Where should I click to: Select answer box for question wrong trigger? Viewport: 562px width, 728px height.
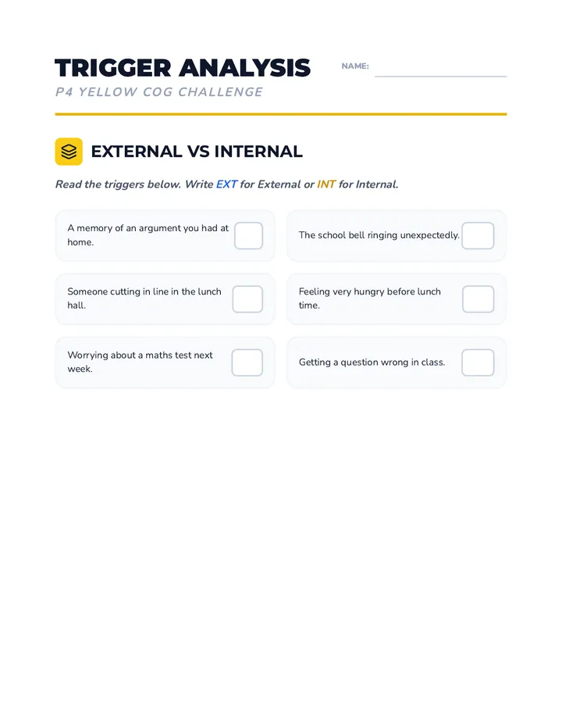478,362
